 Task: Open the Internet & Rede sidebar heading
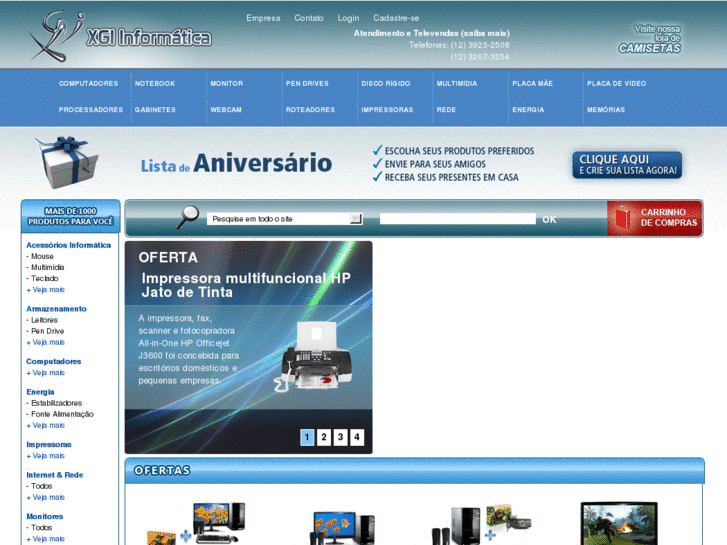[x=55, y=475]
